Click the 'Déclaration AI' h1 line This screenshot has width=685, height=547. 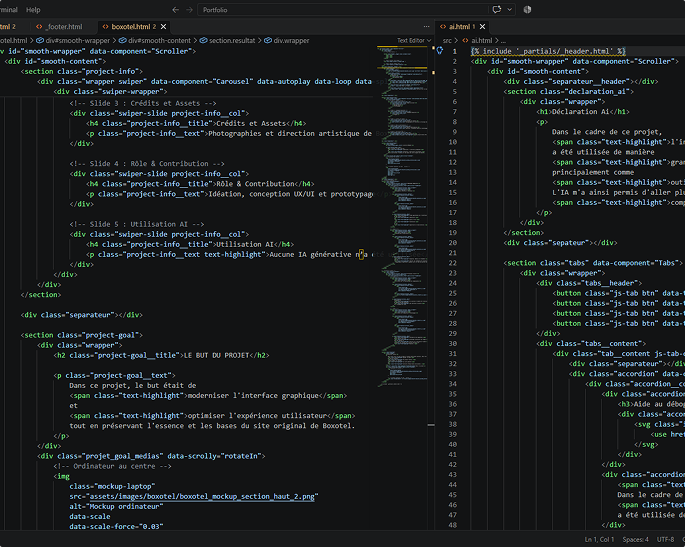point(583,112)
